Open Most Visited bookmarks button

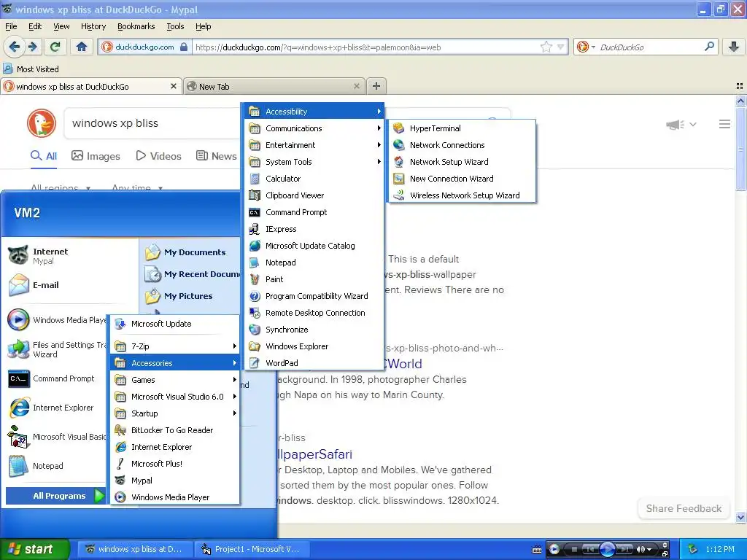(x=31, y=69)
